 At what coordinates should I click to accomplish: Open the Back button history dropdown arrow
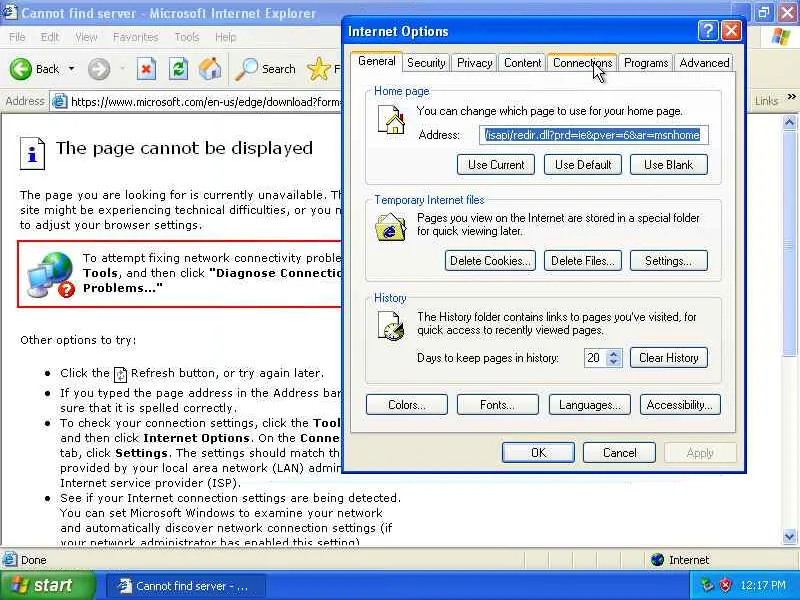(x=71, y=69)
